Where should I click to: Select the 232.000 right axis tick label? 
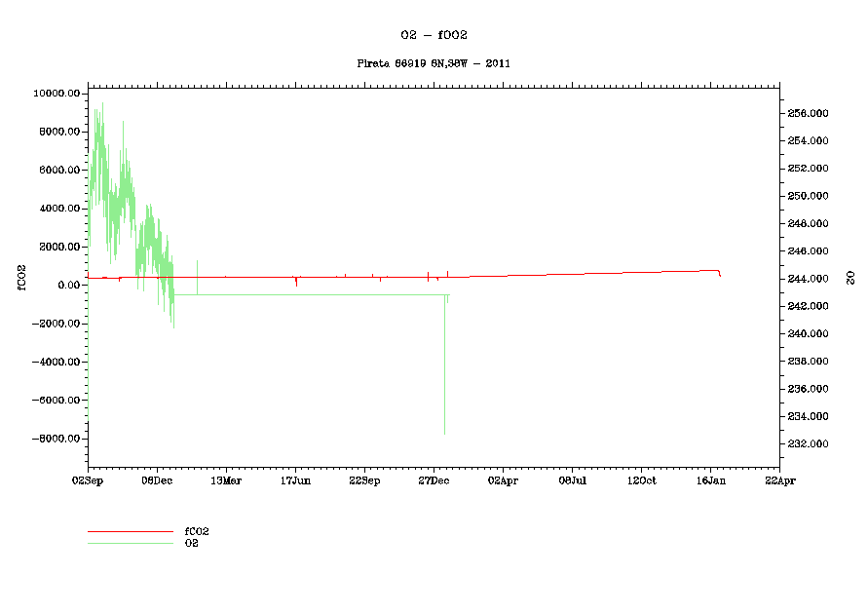pyautogui.click(x=808, y=444)
